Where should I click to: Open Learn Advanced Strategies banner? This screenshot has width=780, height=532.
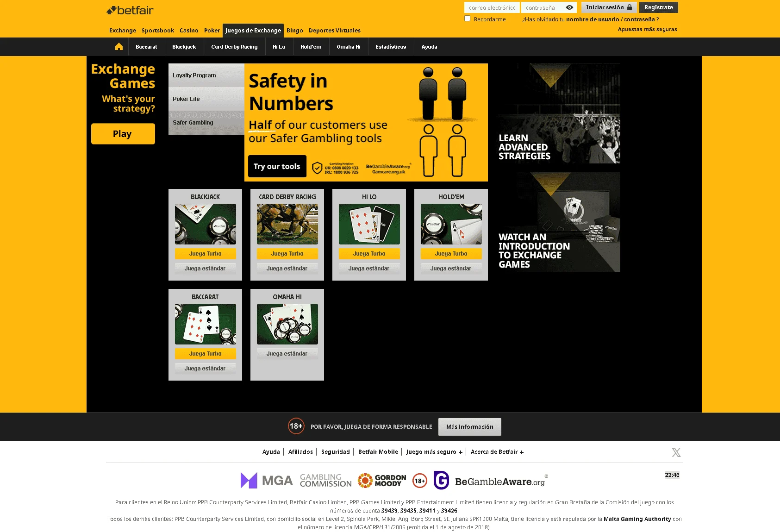point(559,113)
